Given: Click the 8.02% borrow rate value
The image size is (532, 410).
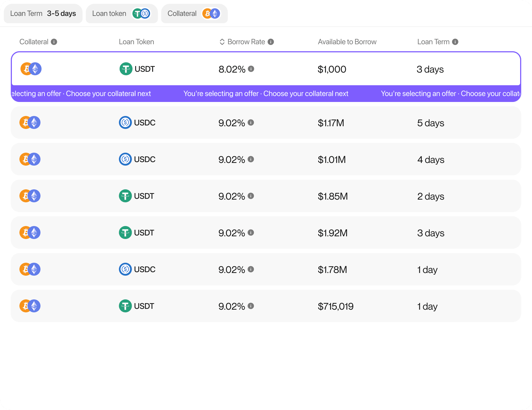Looking at the screenshot, I should 232,69.
